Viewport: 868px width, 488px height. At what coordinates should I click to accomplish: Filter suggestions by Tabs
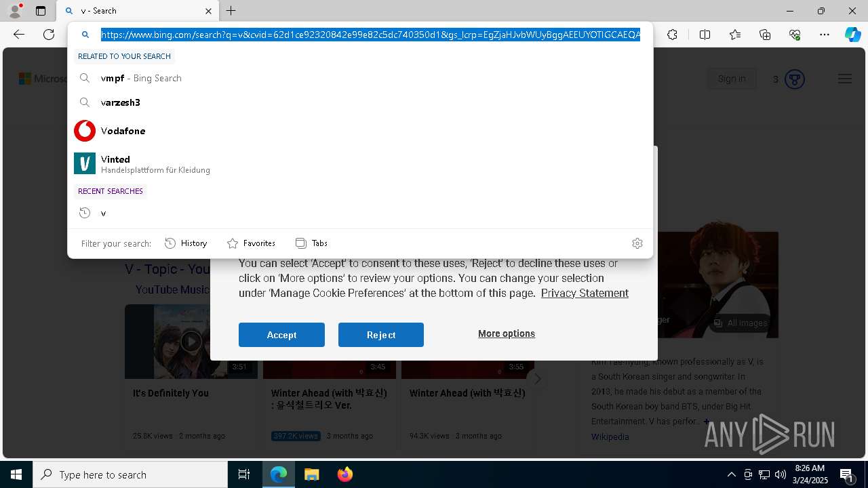coord(311,243)
